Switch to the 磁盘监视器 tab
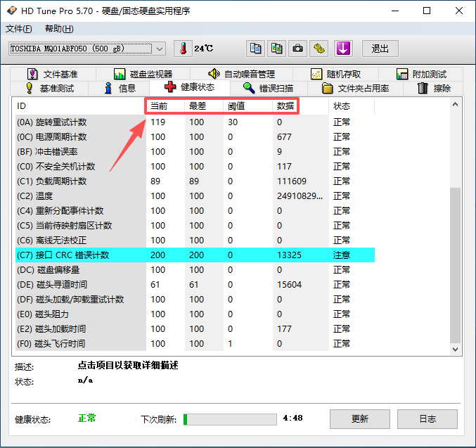The width and height of the screenshot is (476, 448). click(143, 74)
